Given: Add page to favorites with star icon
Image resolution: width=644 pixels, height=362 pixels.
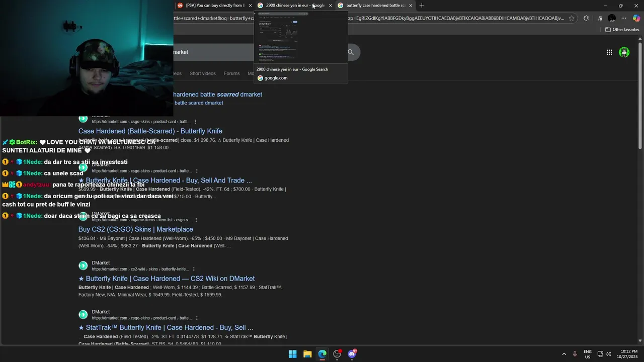Looking at the screenshot, I should pos(572,18).
